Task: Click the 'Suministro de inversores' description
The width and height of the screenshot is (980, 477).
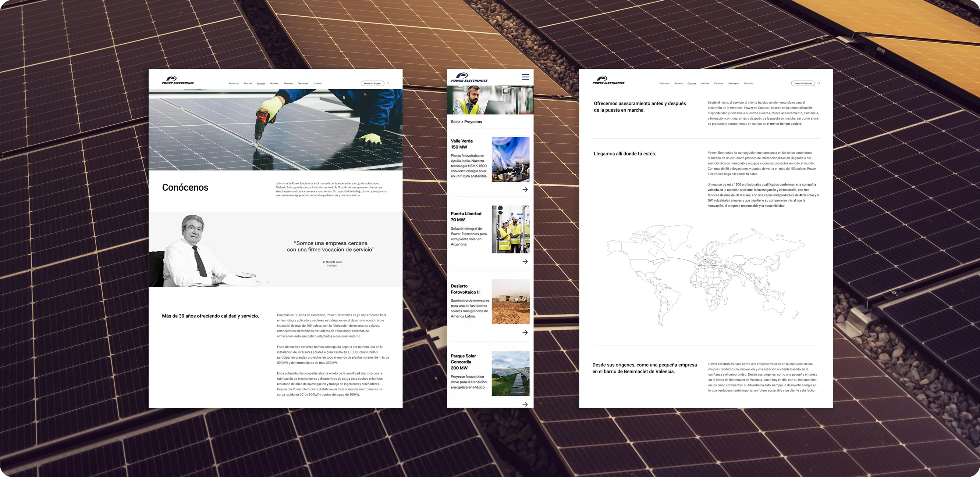Action: pos(470,308)
